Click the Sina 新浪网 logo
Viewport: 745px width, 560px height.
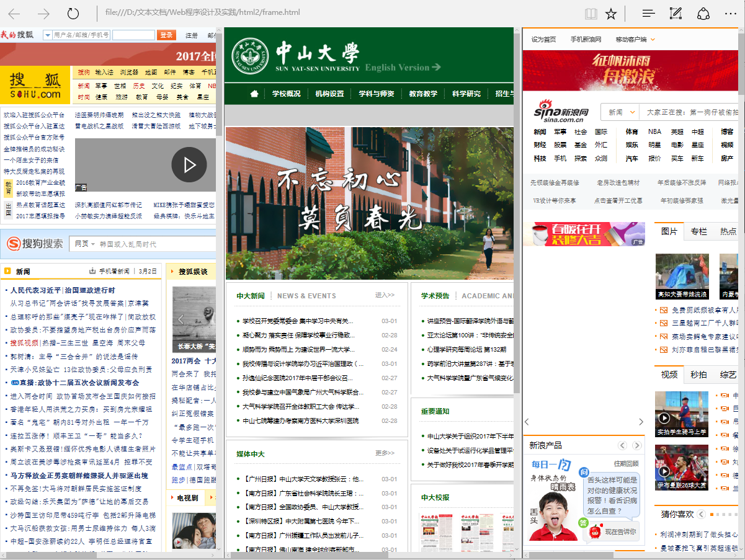pyautogui.click(x=562, y=112)
